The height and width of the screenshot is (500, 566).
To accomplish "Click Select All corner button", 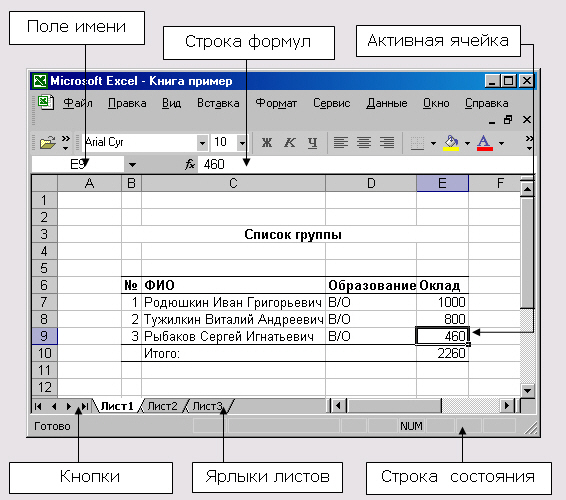I will (x=45, y=183).
